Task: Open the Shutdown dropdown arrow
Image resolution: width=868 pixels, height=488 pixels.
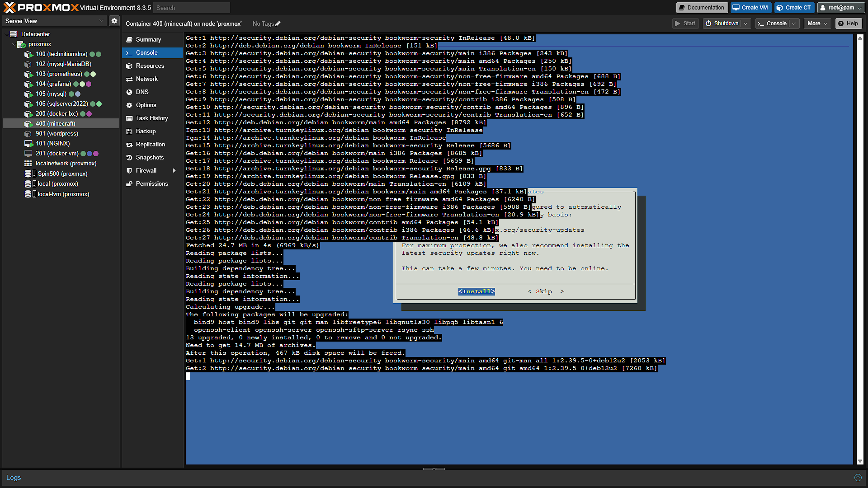Action: tap(746, 23)
